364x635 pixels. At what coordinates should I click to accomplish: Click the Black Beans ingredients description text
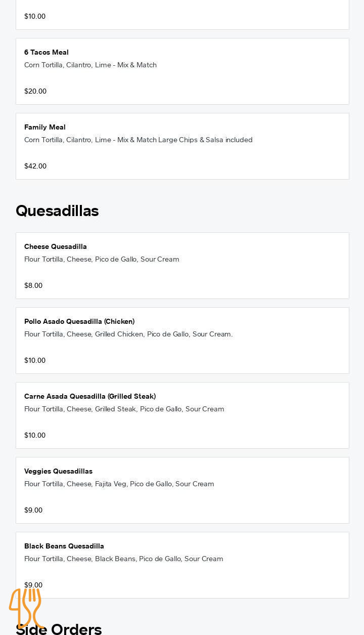[124, 559]
